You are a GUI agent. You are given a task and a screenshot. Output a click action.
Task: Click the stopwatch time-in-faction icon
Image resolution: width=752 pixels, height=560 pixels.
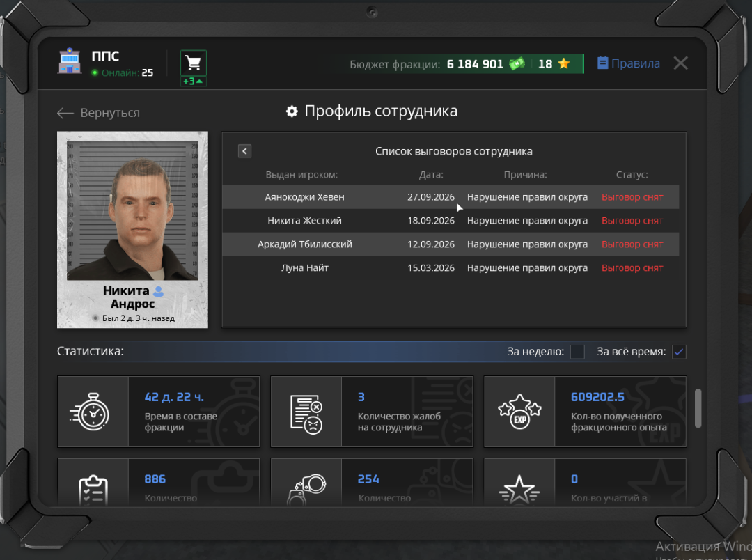click(x=90, y=412)
